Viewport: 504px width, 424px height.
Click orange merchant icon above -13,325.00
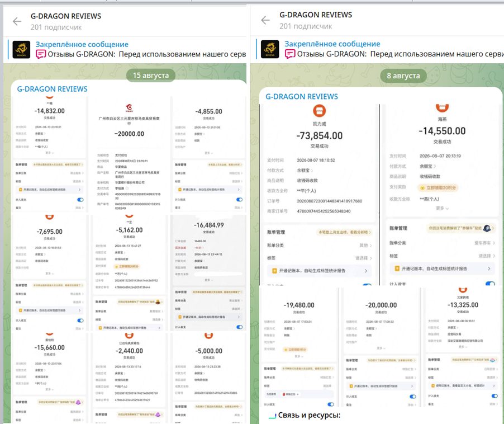pyautogui.click(x=463, y=290)
